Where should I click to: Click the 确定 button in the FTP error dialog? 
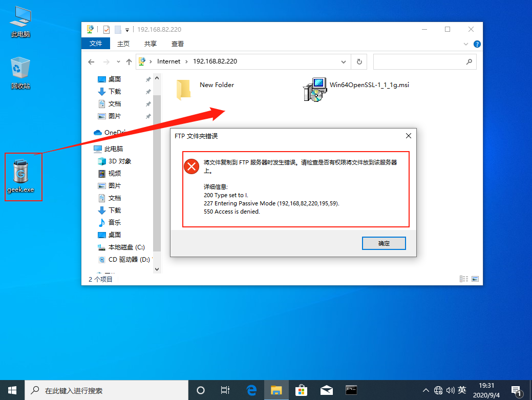[x=384, y=243]
